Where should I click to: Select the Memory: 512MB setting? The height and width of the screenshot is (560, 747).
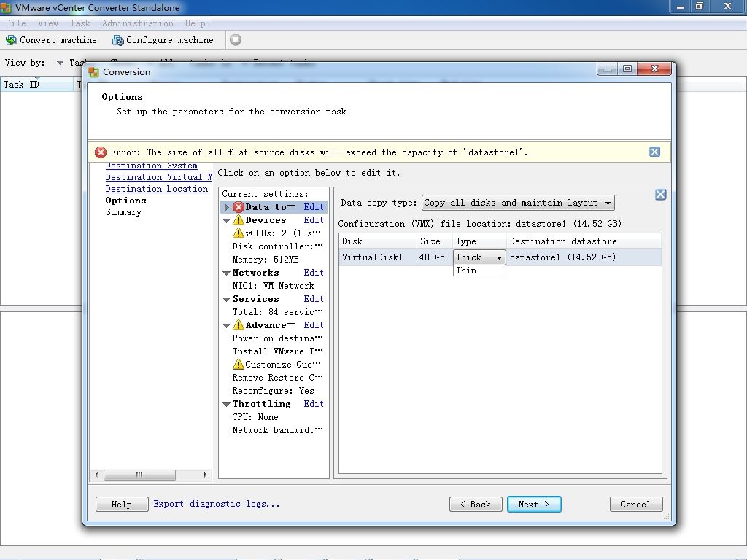(266, 260)
